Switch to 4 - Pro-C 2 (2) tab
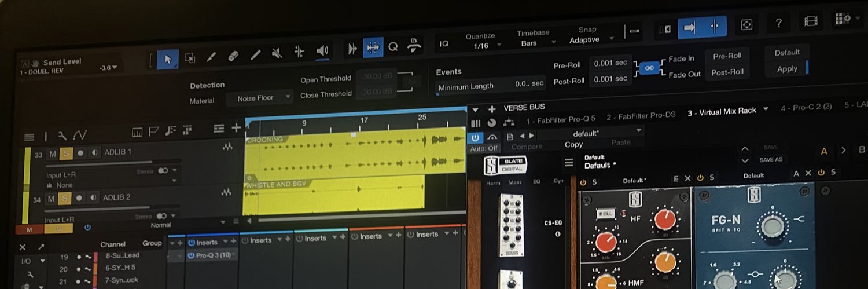868x289 pixels. tap(806, 108)
